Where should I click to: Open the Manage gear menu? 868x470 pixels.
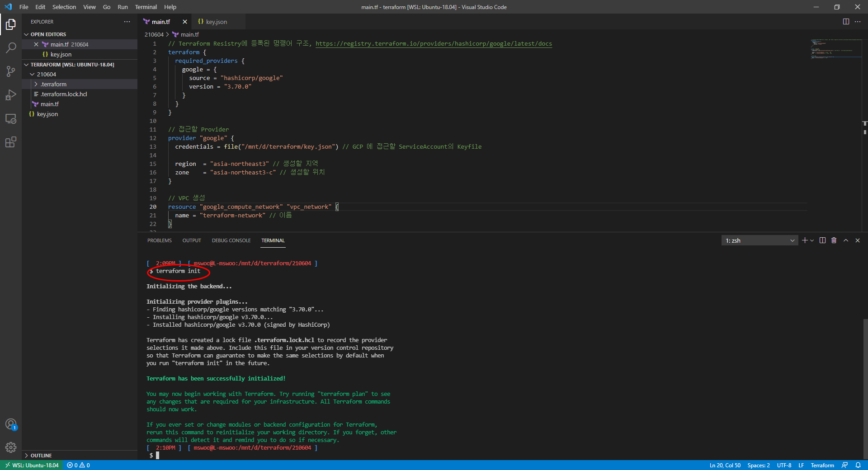pos(11,447)
